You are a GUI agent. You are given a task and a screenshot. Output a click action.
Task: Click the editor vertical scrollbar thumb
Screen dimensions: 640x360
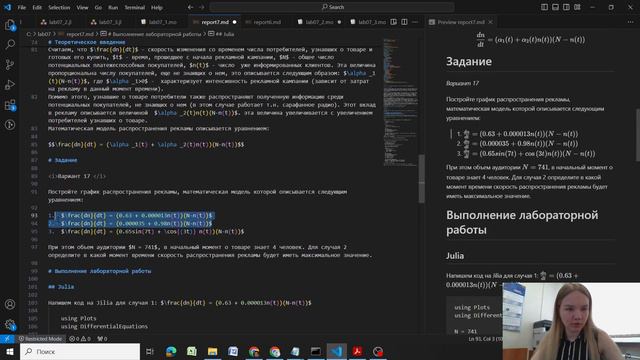coord(421,178)
